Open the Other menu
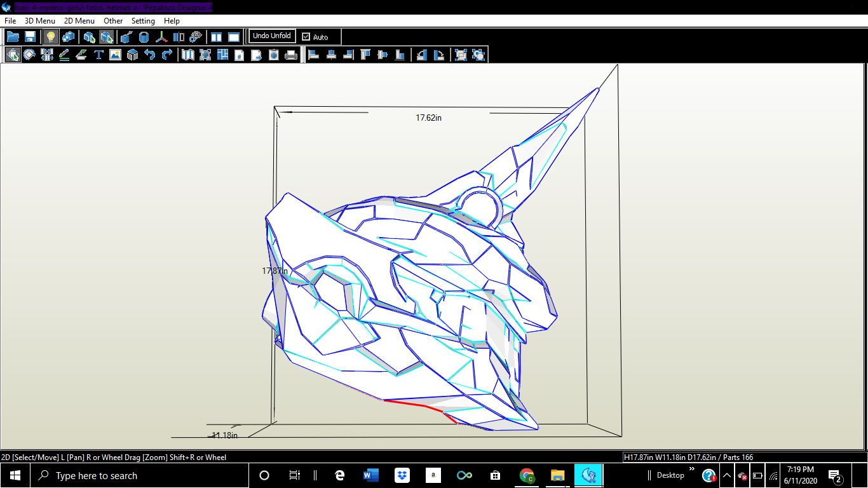The image size is (868, 488). pyautogui.click(x=113, y=21)
